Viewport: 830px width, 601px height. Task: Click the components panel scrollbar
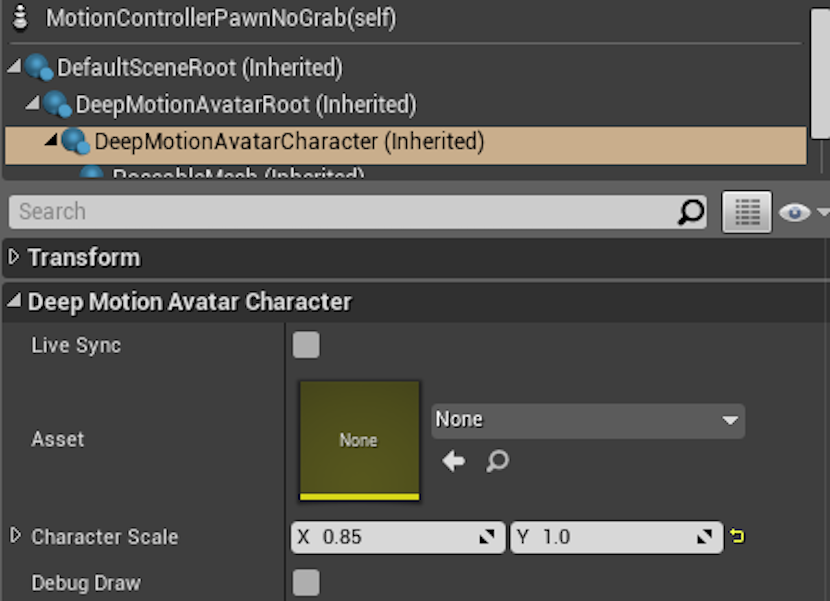pyautogui.click(x=820, y=73)
